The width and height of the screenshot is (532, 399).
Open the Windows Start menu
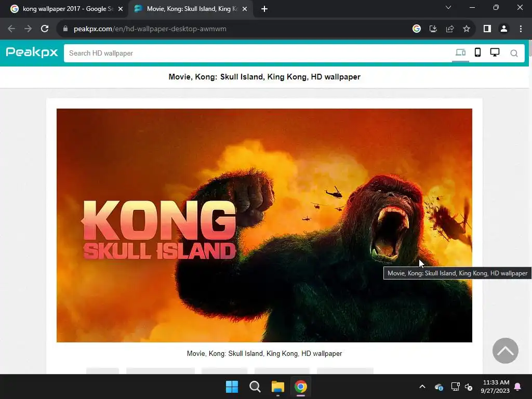tap(232, 387)
